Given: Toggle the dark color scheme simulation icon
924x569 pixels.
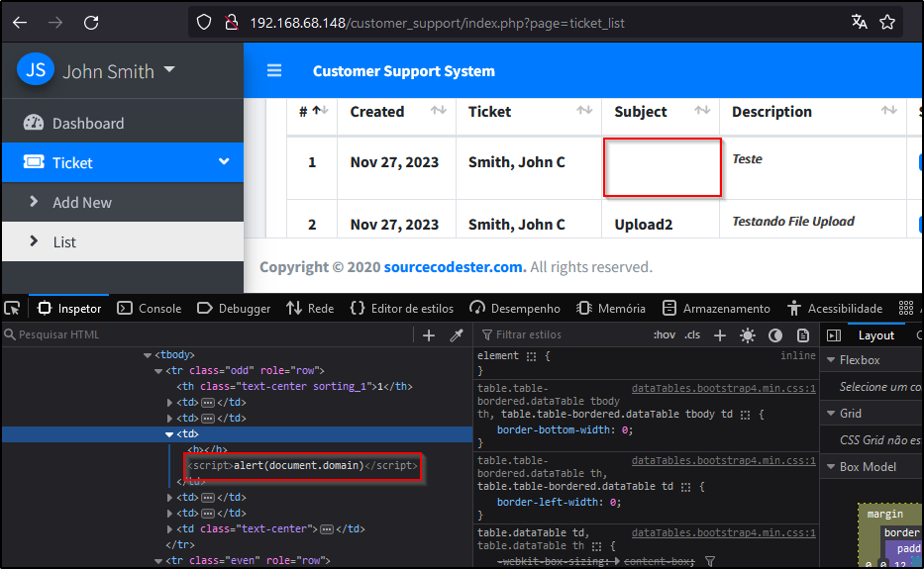Looking at the screenshot, I should point(774,335).
